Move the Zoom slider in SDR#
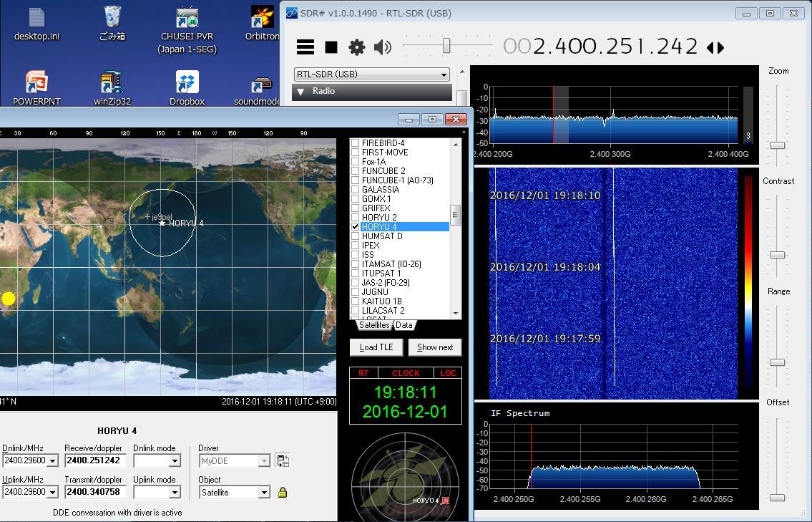 click(x=777, y=145)
